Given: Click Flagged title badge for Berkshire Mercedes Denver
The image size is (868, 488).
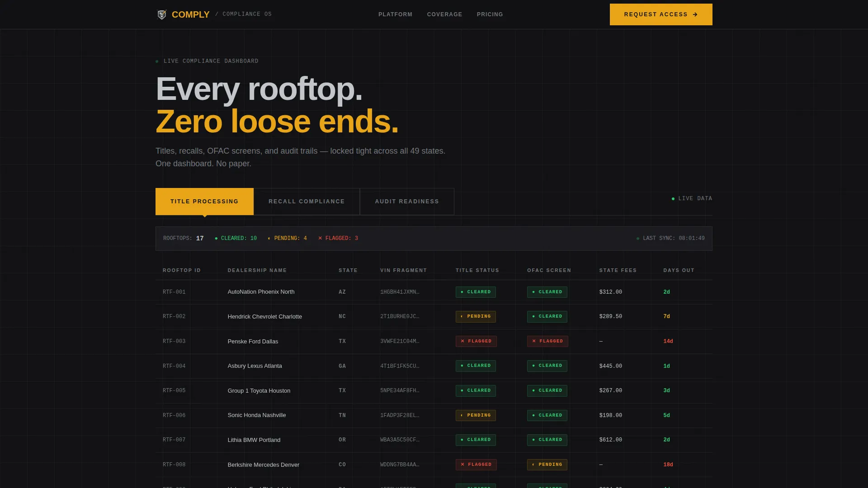Looking at the screenshot, I should point(476,465).
